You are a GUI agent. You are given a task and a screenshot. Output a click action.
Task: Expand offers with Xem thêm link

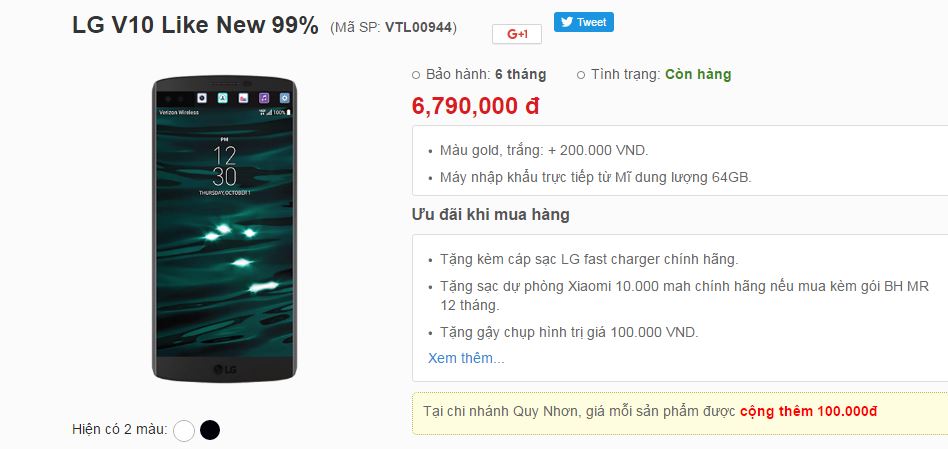[466, 358]
